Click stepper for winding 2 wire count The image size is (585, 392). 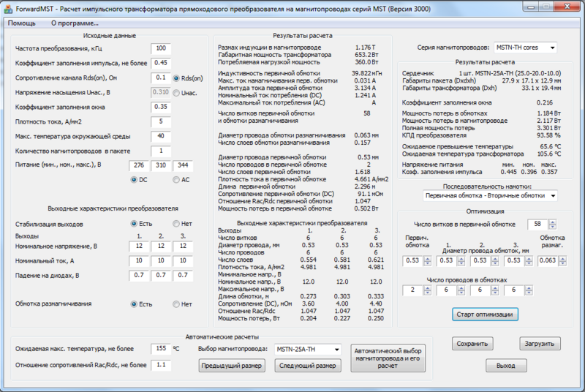coord(495,290)
